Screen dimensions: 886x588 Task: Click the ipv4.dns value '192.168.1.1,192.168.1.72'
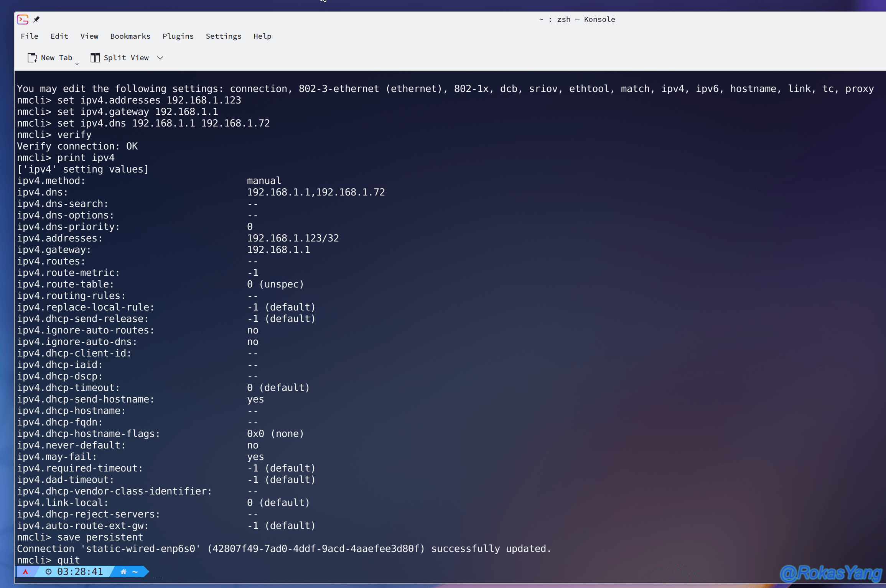[316, 192]
